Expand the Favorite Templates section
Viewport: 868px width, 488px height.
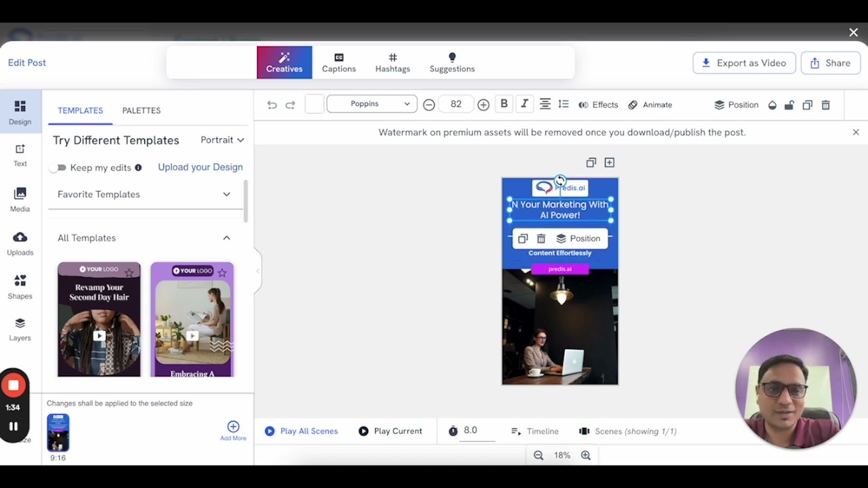(x=145, y=195)
